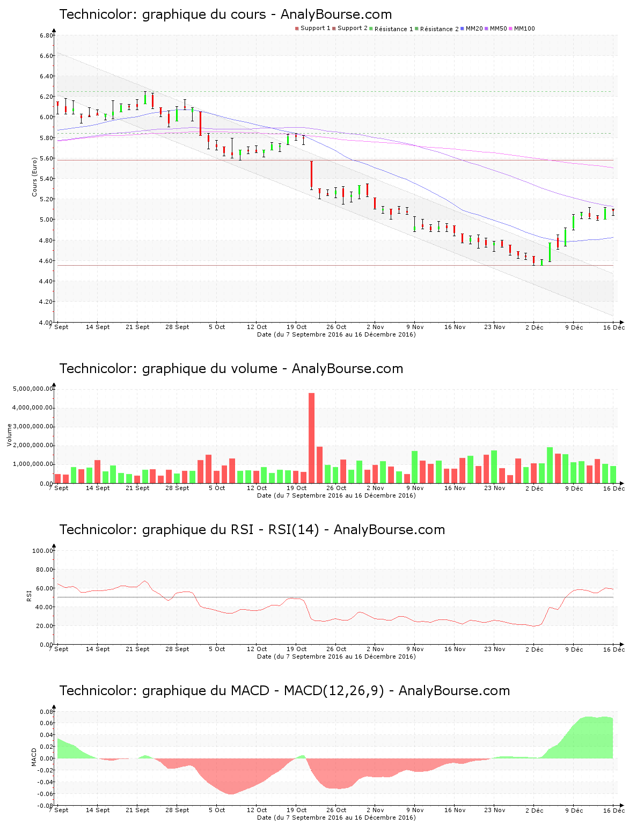Screen dimensions: 644x832
Task: Expand the MACD(12,26,9) chart panel
Action: (x=284, y=691)
